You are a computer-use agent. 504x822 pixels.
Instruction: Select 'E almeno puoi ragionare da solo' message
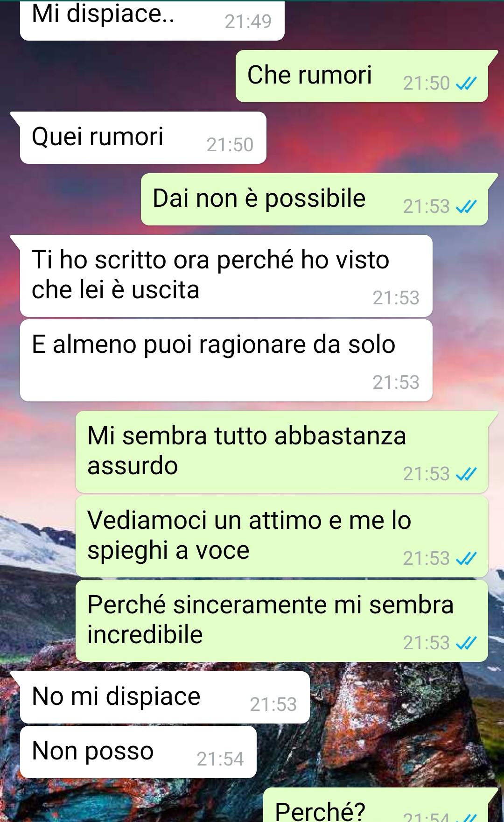coord(226,360)
